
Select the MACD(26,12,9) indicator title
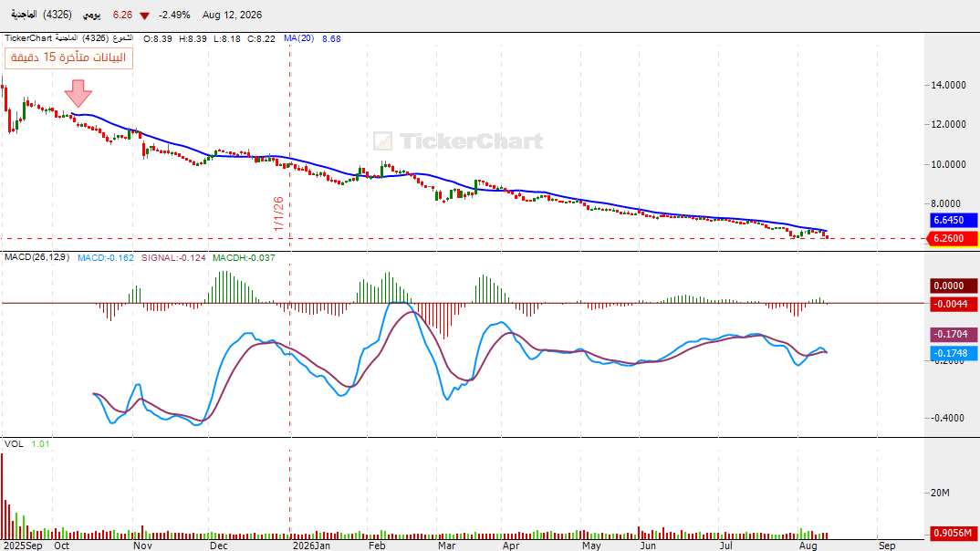point(36,257)
